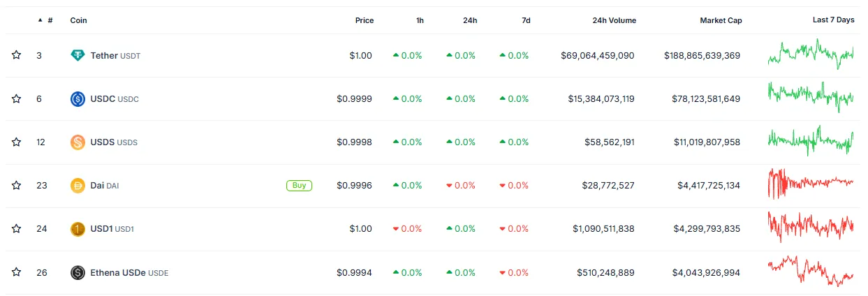Open the Ethena USDe coin link

[x=118, y=272]
